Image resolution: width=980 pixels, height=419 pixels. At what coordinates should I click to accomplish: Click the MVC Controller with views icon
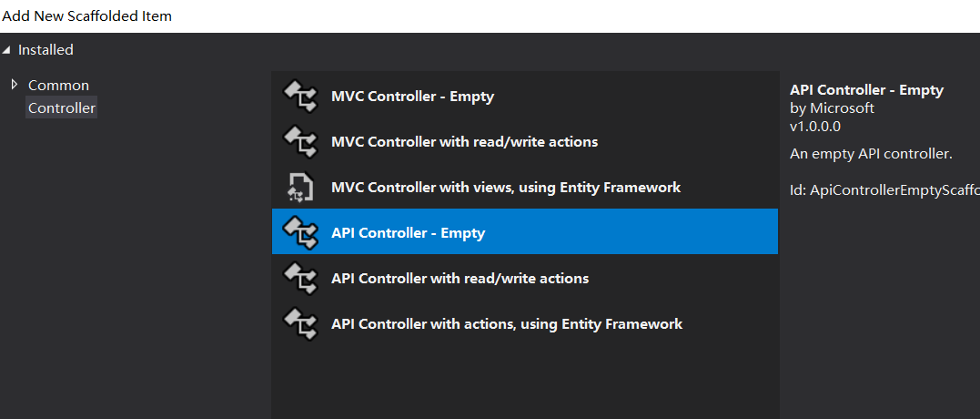point(300,187)
